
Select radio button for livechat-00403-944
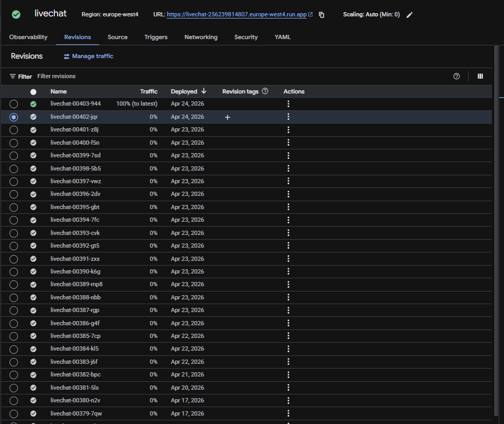pos(14,104)
